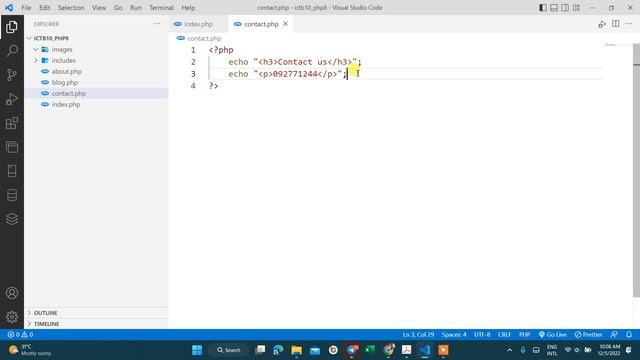Image resolution: width=640 pixels, height=360 pixels.
Task: Open the stacked layers icon in activity bar
Action: tap(12, 219)
